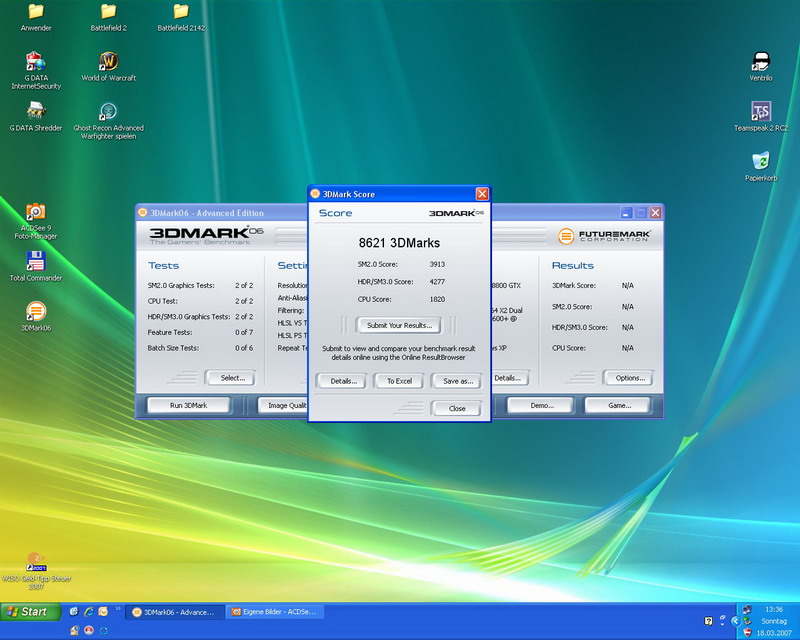Click the Futuremark Corporation logo

(605, 236)
